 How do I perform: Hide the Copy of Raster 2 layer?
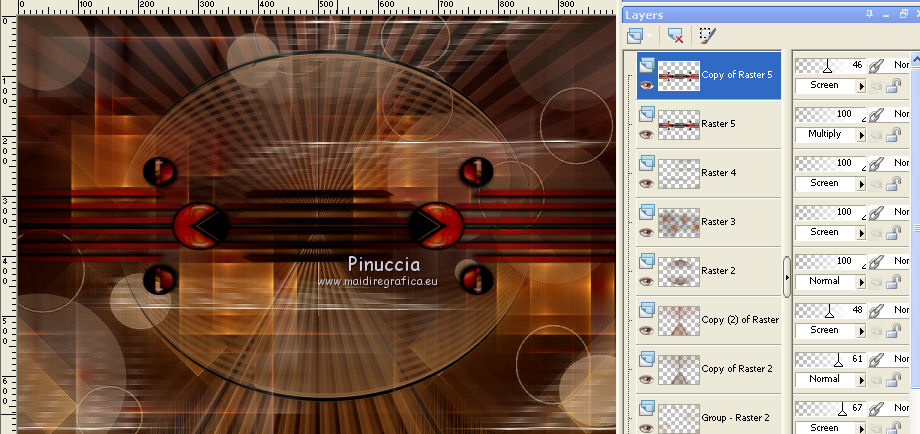647,379
